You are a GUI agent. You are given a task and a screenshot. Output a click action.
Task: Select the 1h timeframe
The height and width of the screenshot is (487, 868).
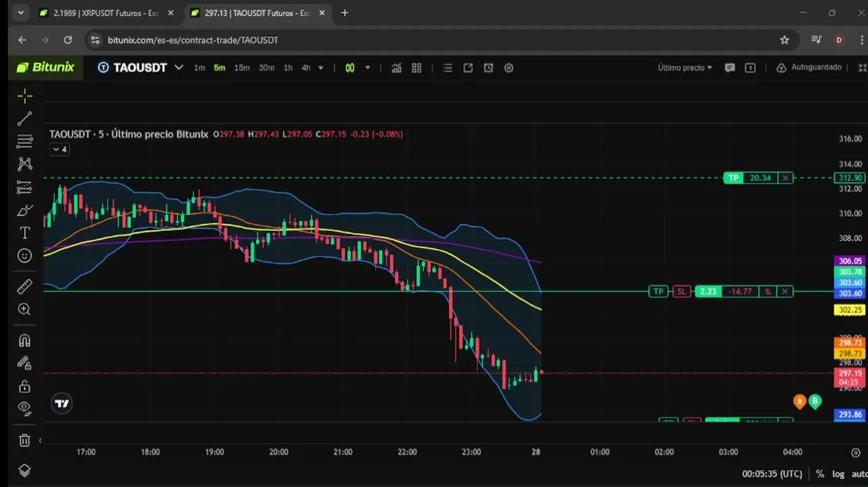tap(288, 68)
